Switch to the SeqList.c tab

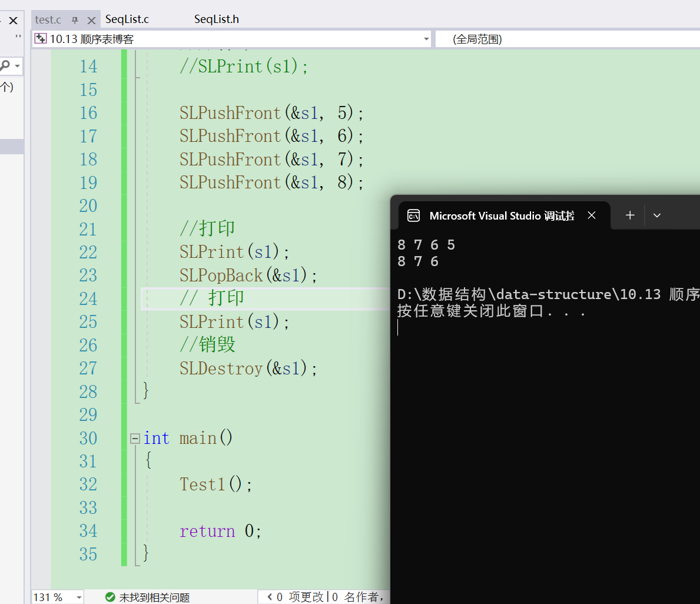(127, 19)
